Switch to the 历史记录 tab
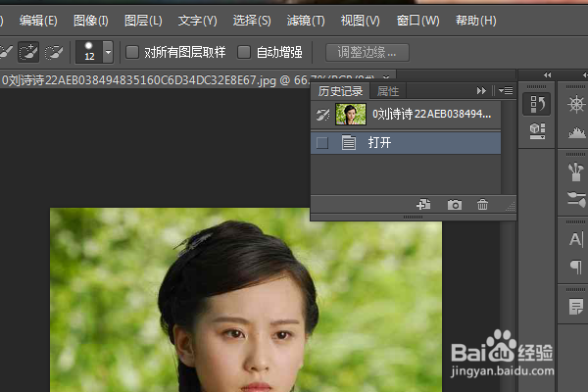 [x=340, y=91]
